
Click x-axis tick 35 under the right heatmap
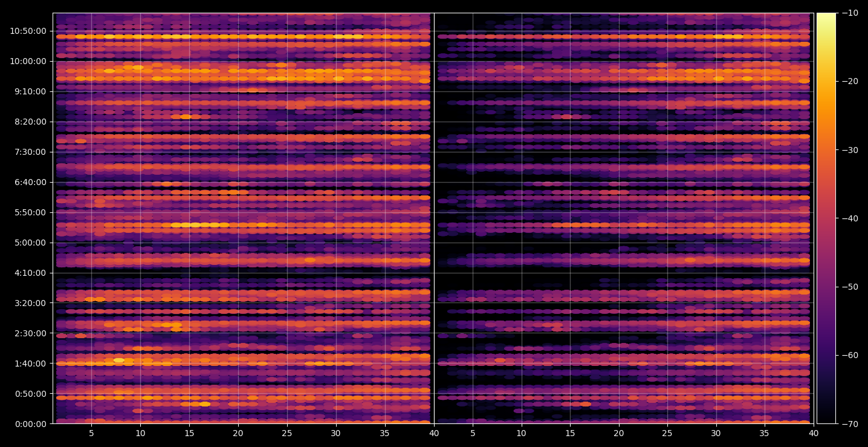click(x=765, y=434)
